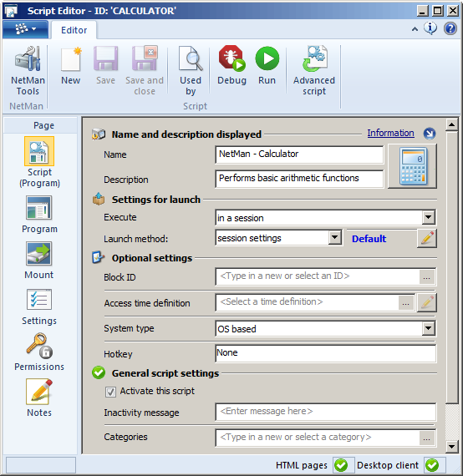Expand the Launch method dropdown
The width and height of the screenshot is (463, 476).
[x=335, y=237]
